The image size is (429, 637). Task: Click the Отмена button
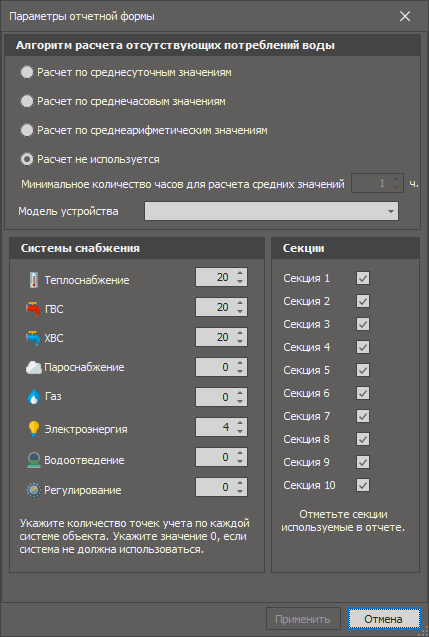(x=384, y=619)
